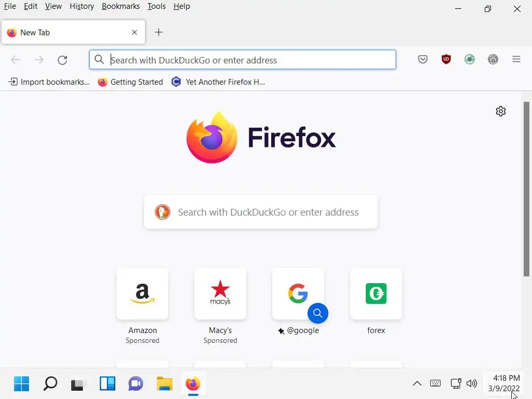Screen dimensions: 532x399
Task: Show hidden system tray icons
Action: 417,383
